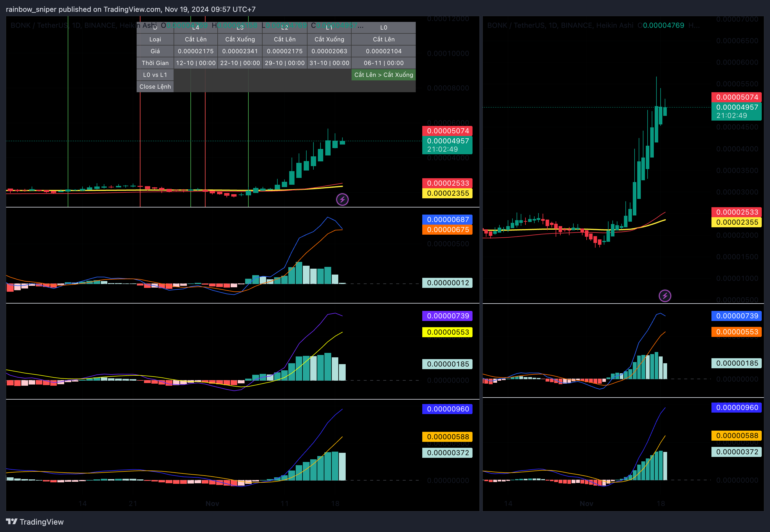Click time cell '06-11 | 00:00'
The height and width of the screenshot is (532, 770).
click(x=384, y=63)
